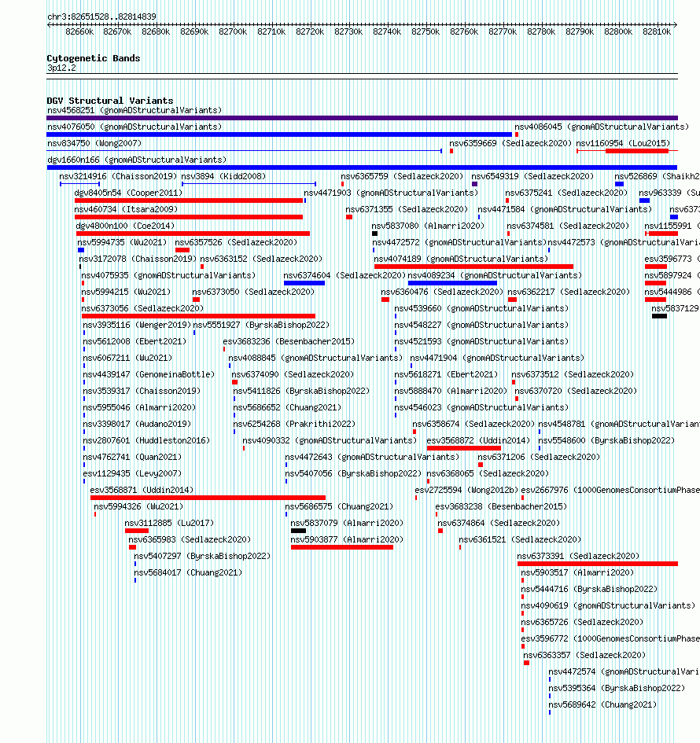This screenshot has height=743, width=700.
Task: Click esv3568872 (Uddin2014) label
Action: pos(478,440)
